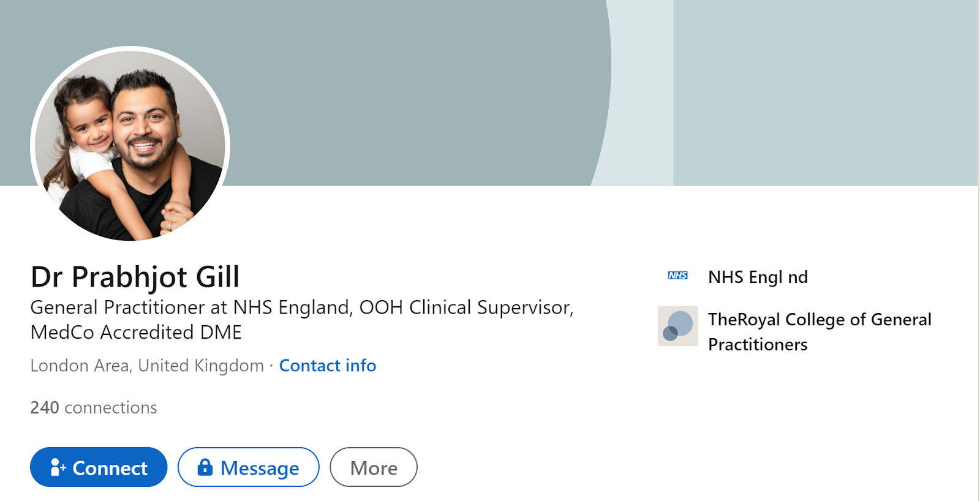Open the NHS England company page link
This screenshot has width=980, height=501.
click(x=758, y=277)
